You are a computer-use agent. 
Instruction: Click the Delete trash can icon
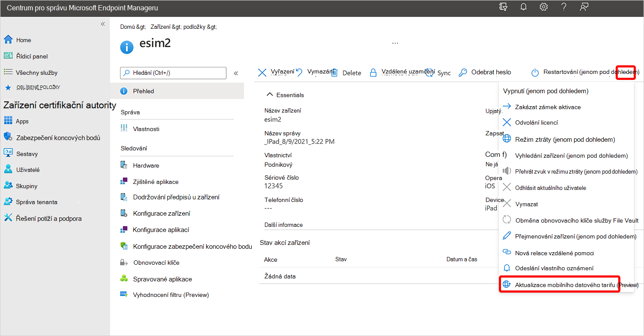(335, 73)
